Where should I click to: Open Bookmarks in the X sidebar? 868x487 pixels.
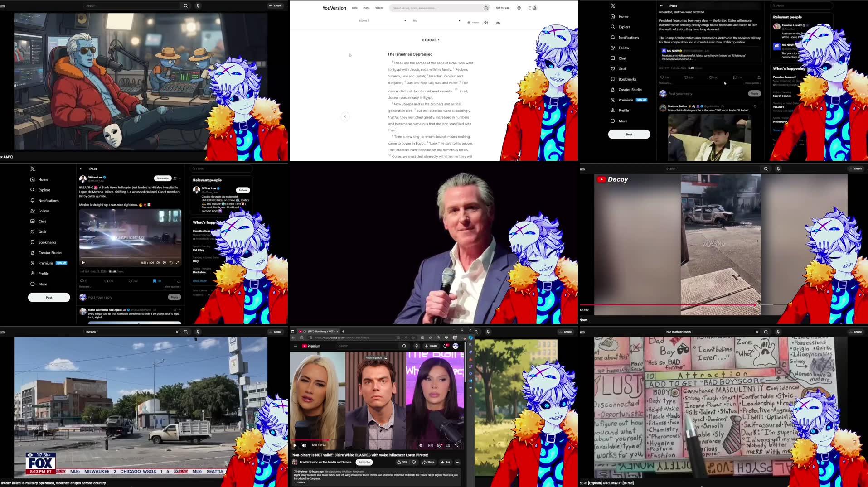[x=47, y=242]
